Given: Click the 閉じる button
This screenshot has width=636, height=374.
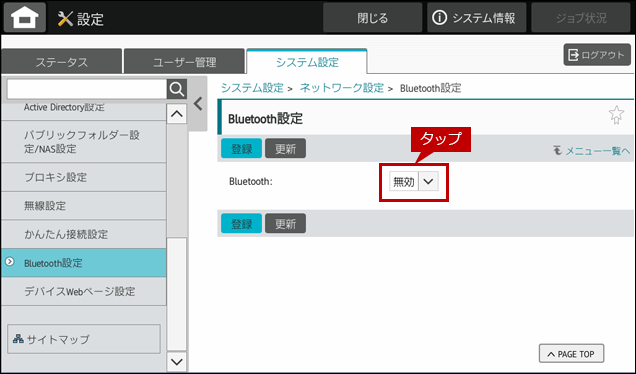Looking at the screenshot, I should [372, 18].
